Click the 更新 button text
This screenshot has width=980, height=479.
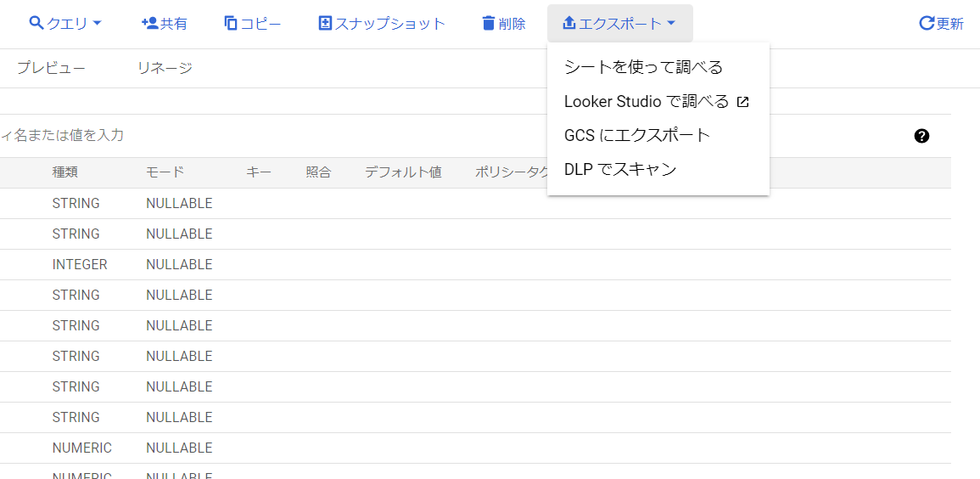[950, 24]
